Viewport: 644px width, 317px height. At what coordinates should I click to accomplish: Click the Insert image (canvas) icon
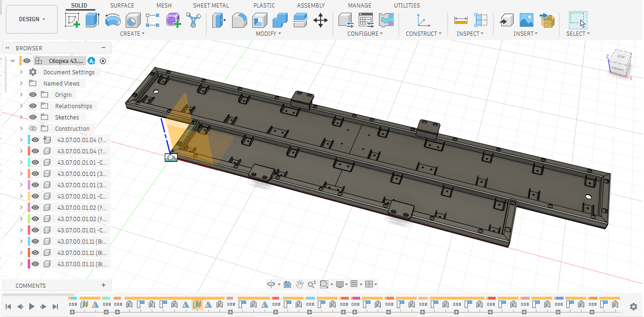pos(526,20)
